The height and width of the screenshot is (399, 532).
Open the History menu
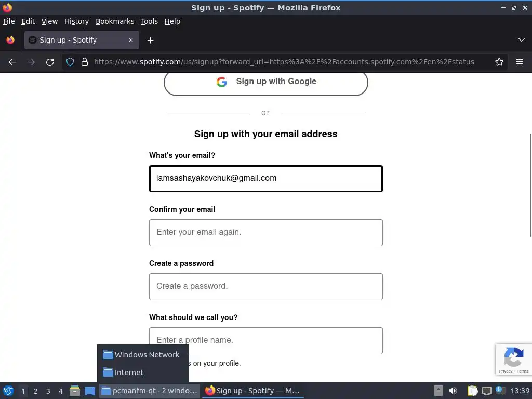pyautogui.click(x=77, y=21)
